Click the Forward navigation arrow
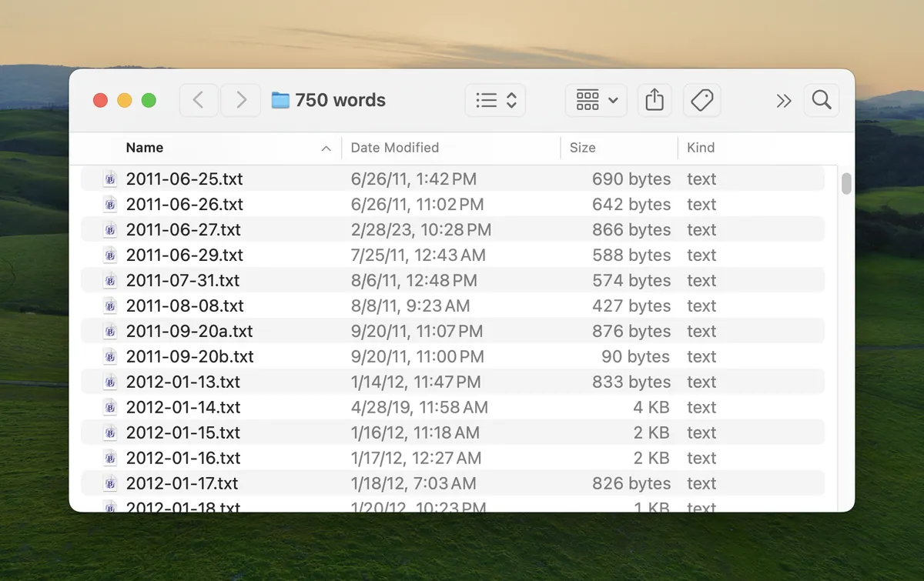This screenshot has height=581, width=924. tap(241, 100)
